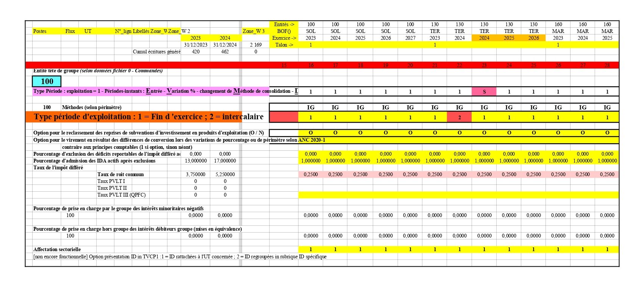Screen dimensions: 644x286
Task: Select the 'UT' header cell
Action: 88,31
